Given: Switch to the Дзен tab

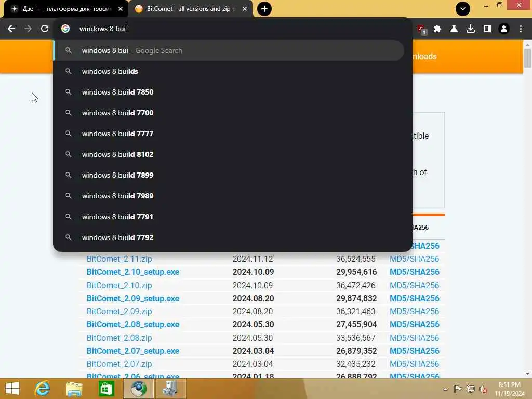Looking at the screenshot, I should (66, 9).
